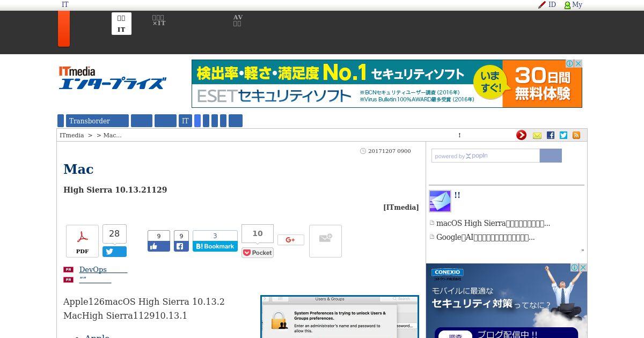Click the IT link at top left

pyautogui.click(x=65, y=5)
